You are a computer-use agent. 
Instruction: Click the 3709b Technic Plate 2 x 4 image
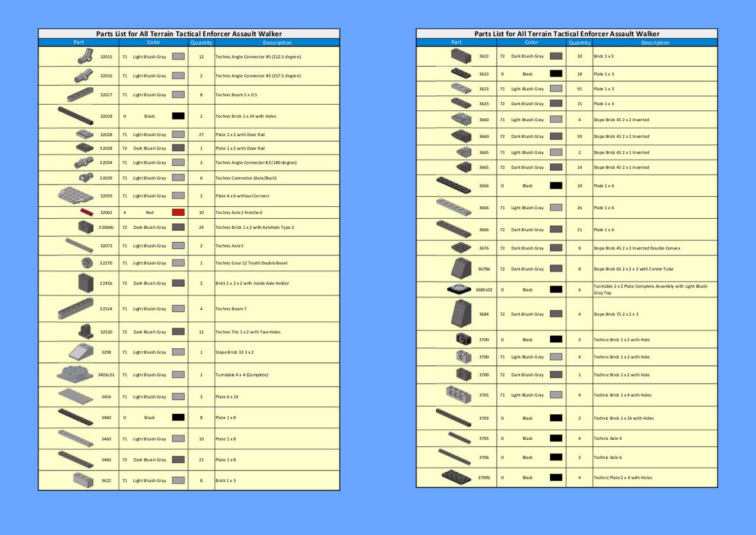tap(456, 477)
